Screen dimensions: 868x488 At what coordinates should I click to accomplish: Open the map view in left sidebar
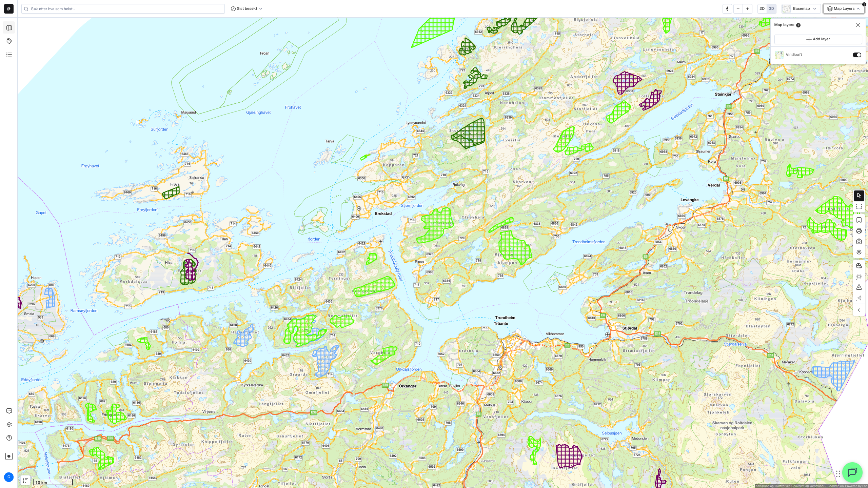9,28
